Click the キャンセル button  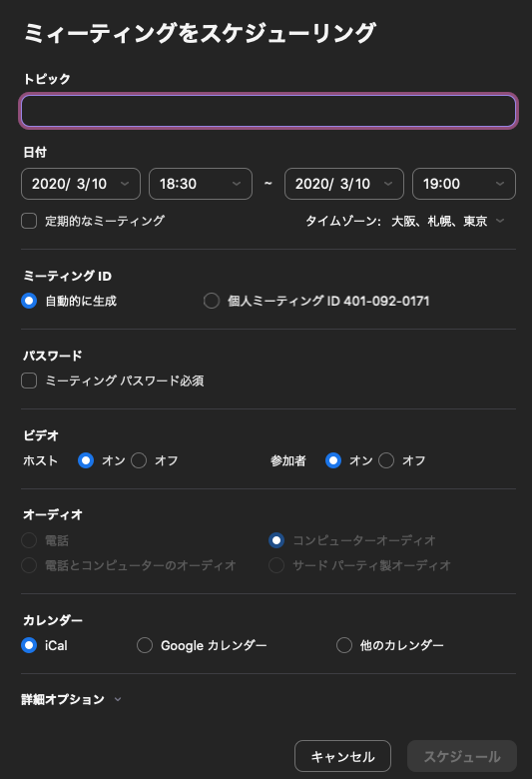(342, 756)
